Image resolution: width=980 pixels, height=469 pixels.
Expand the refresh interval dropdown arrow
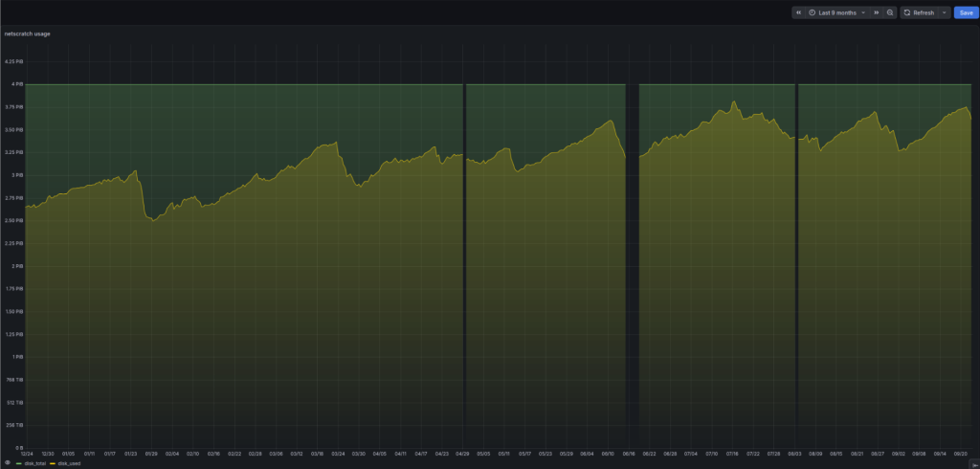[x=944, y=12]
